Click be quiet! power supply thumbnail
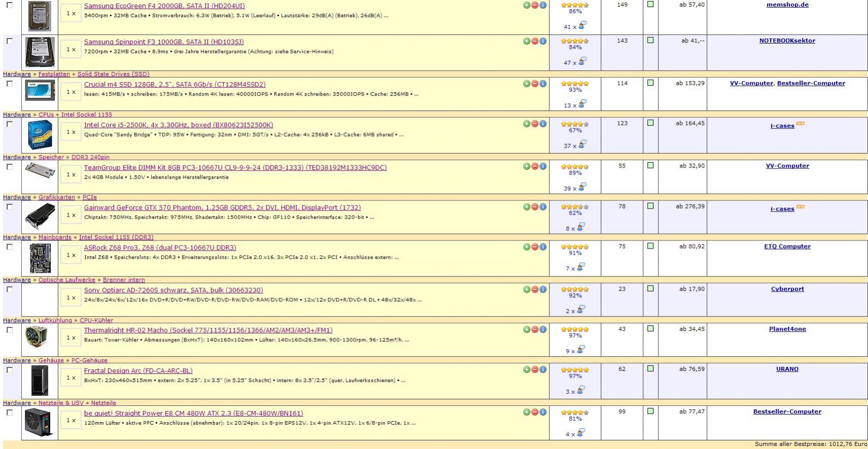This screenshot has width=868, height=449. coord(39,423)
